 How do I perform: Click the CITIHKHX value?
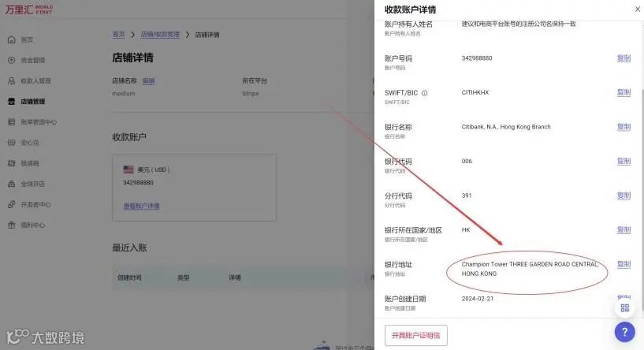coord(475,92)
